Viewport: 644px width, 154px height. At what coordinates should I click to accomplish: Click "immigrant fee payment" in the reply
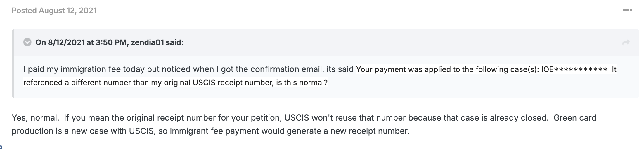pos(214,131)
